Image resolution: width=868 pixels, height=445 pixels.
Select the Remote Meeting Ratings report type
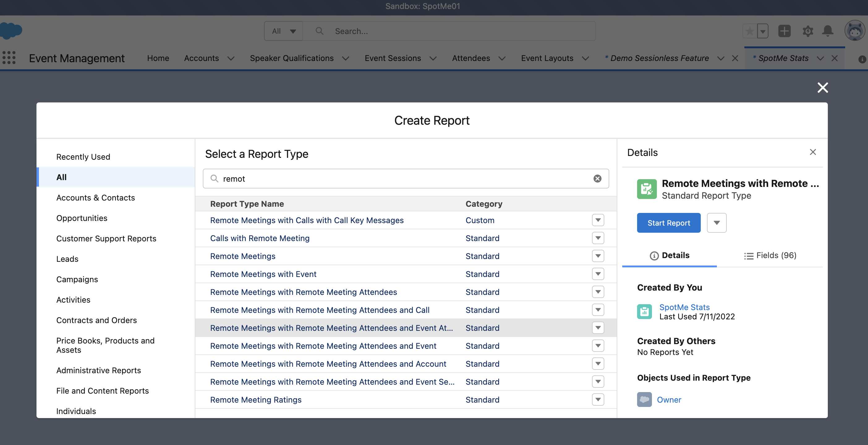[255, 400]
